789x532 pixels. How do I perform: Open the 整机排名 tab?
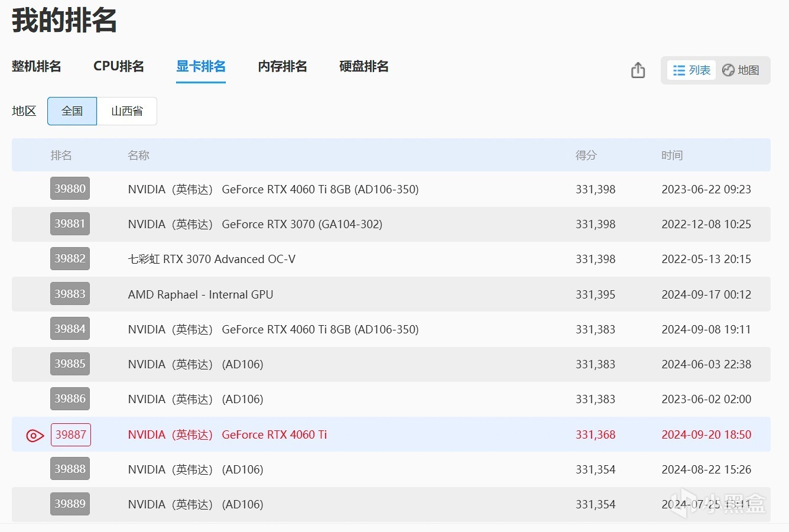click(x=37, y=66)
